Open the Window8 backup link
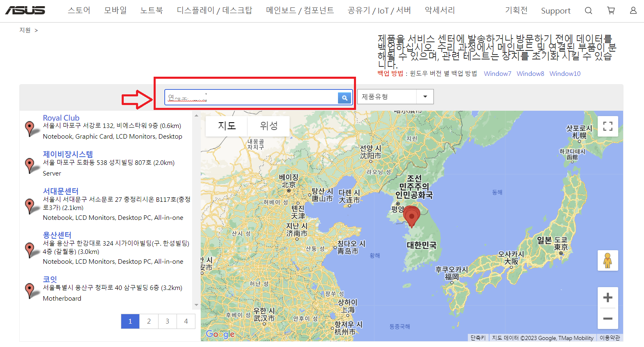Viewport: 644px width, 347px height. 530,73
